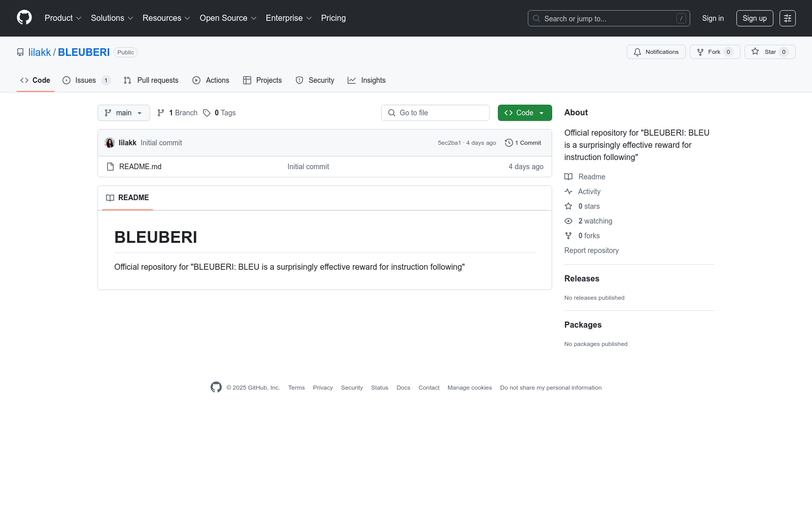View the 0 Tags link
This screenshot has height=508, width=812.
pyautogui.click(x=219, y=113)
